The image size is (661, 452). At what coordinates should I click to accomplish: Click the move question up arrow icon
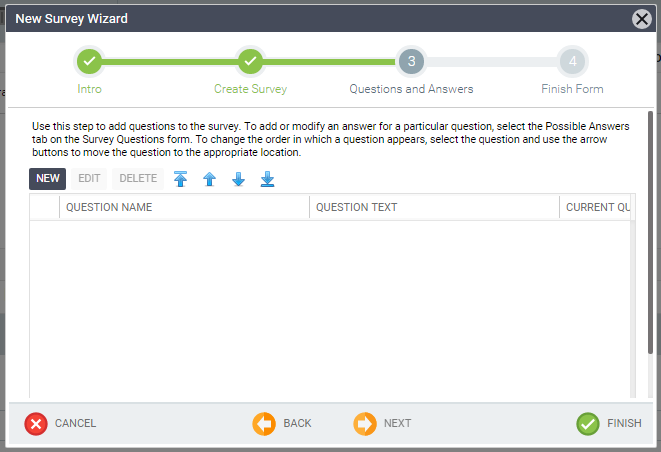[x=209, y=179]
